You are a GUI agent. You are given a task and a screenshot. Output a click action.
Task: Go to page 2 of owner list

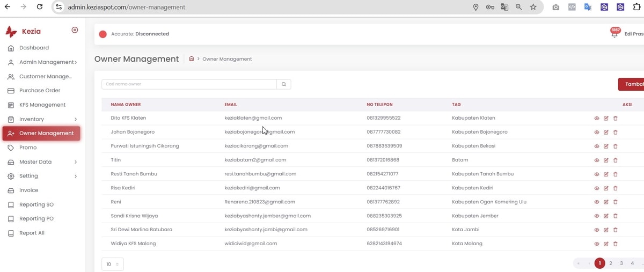[x=611, y=263]
